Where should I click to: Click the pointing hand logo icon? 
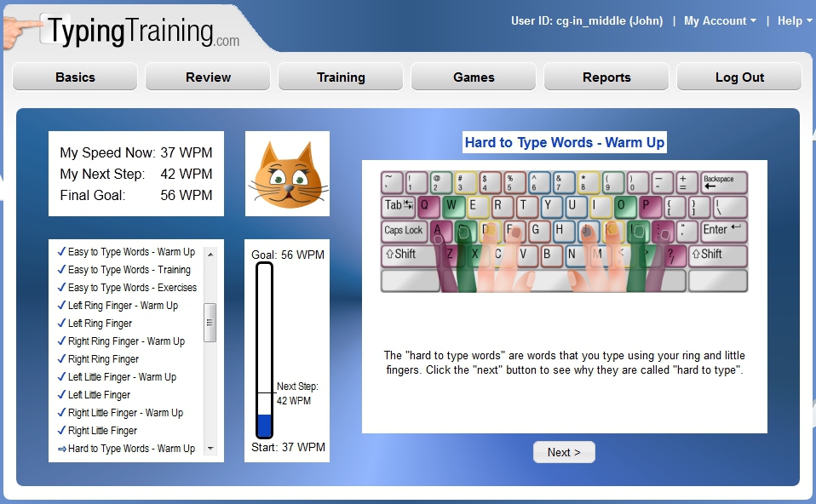(x=22, y=30)
